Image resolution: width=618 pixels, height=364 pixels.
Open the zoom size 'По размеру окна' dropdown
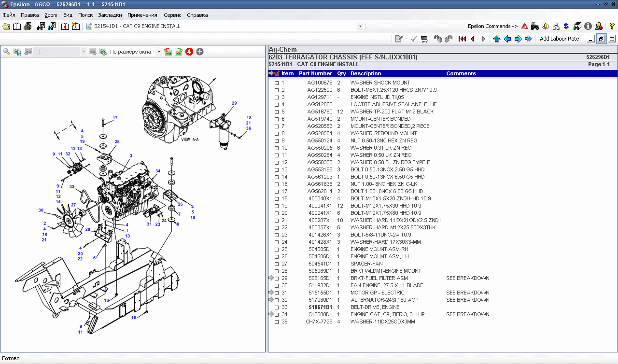pos(159,52)
